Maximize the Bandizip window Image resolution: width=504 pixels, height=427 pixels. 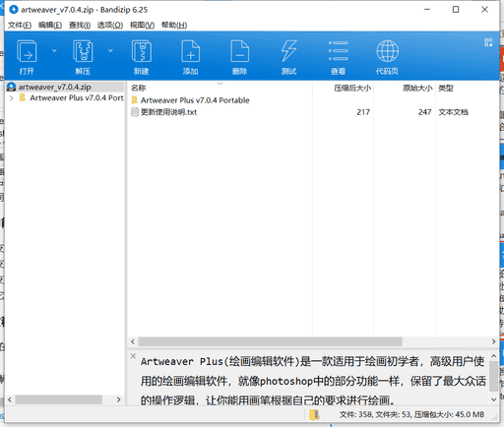[456, 10]
